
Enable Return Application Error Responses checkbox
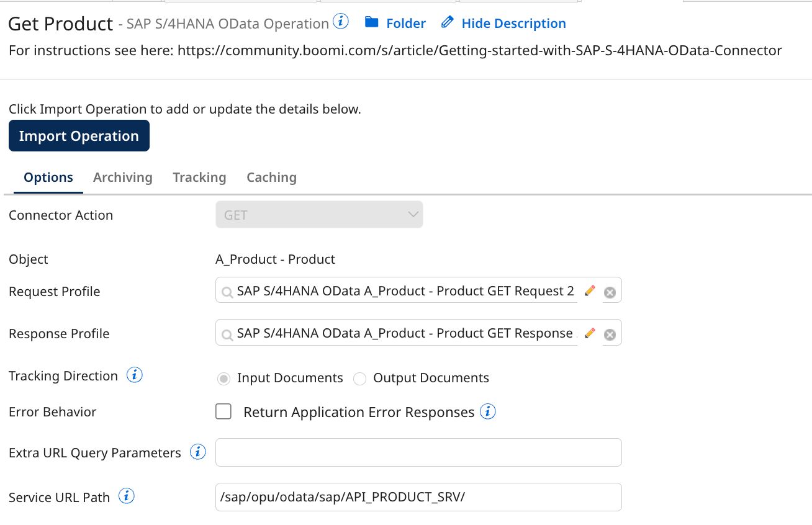click(x=223, y=411)
